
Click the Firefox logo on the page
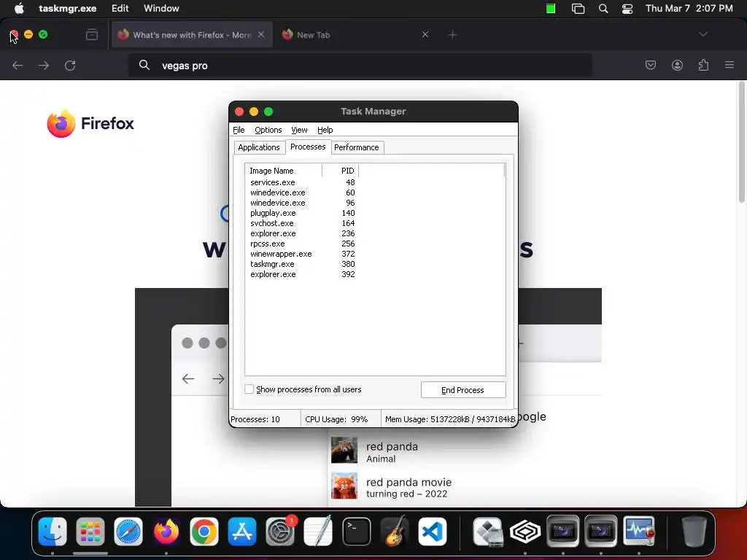[90, 123]
